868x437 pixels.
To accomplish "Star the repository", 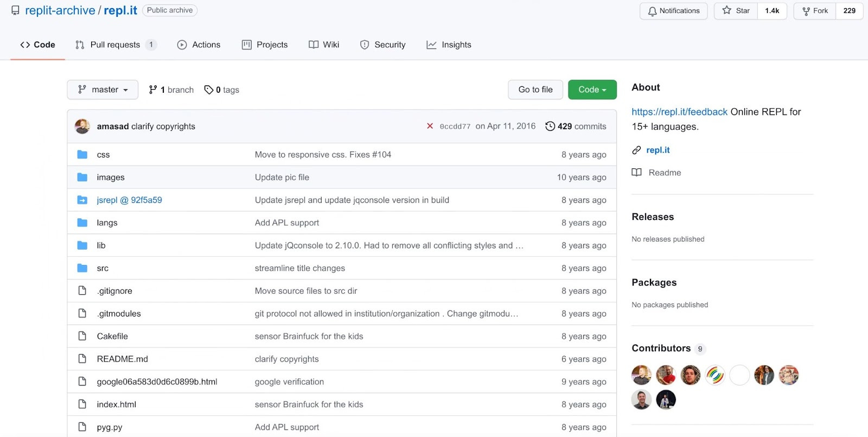I will point(736,11).
